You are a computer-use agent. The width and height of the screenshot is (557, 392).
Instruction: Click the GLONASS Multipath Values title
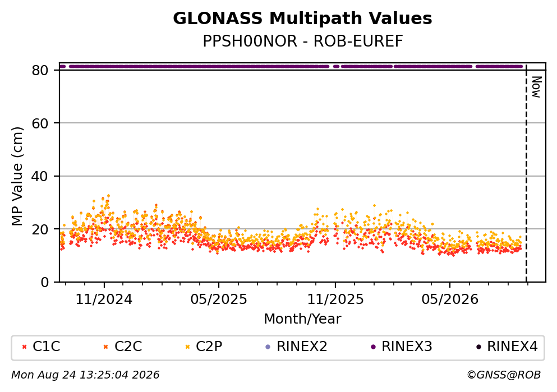(303, 19)
